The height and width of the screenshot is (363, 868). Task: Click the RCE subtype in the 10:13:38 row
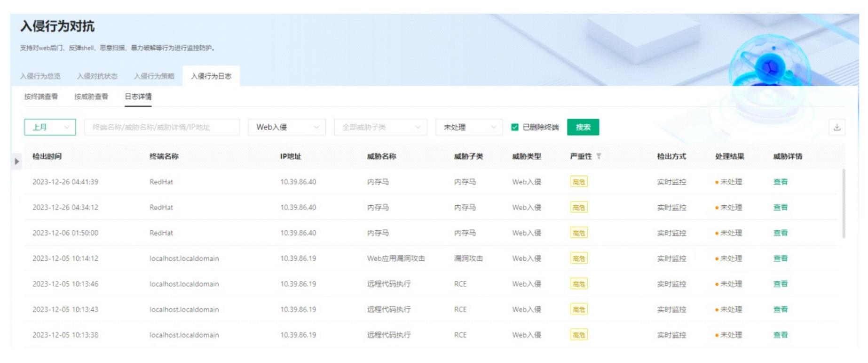tap(460, 335)
